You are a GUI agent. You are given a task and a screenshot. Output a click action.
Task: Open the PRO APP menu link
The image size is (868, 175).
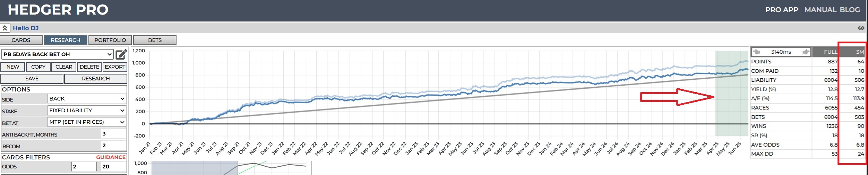pos(782,10)
